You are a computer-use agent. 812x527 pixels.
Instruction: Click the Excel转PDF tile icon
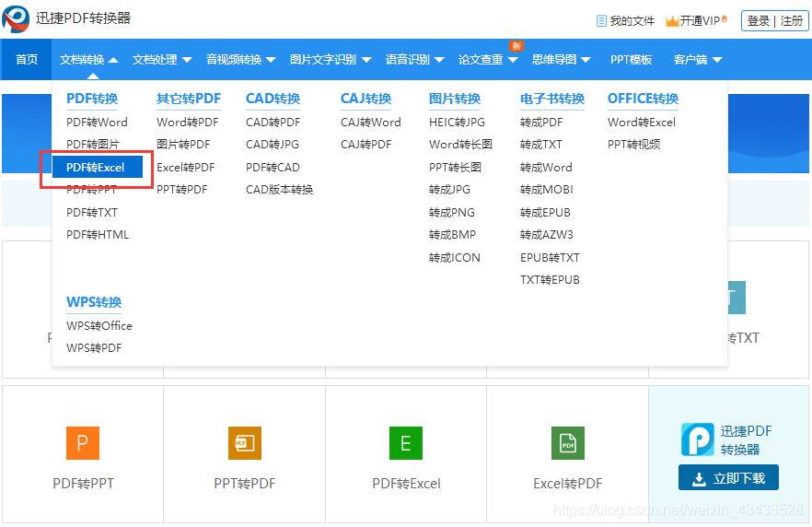(x=568, y=443)
